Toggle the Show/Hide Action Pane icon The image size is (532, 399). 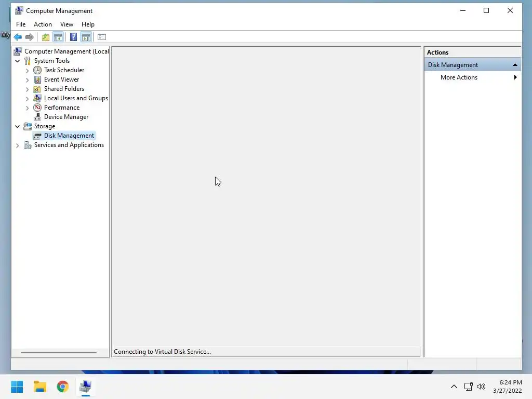tap(86, 37)
